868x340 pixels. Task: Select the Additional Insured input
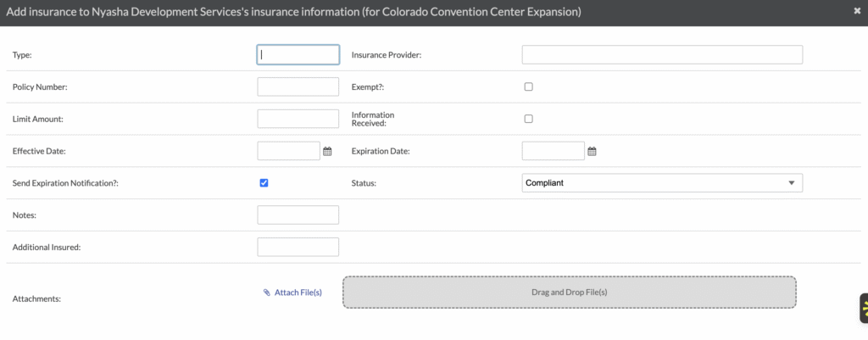[x=298, y=247]
